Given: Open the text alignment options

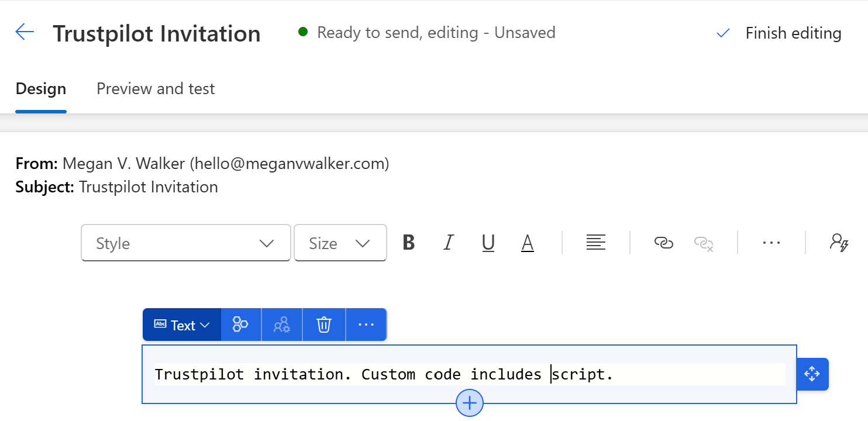Looking at the screenshot, I should 595,243.
